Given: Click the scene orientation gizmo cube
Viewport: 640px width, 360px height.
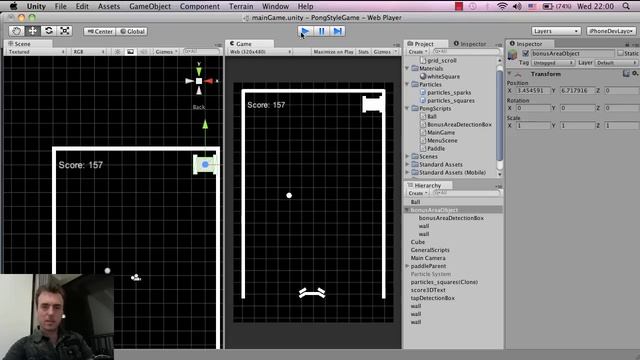Looking at the screenshot, I should click(x=199, y=81).
